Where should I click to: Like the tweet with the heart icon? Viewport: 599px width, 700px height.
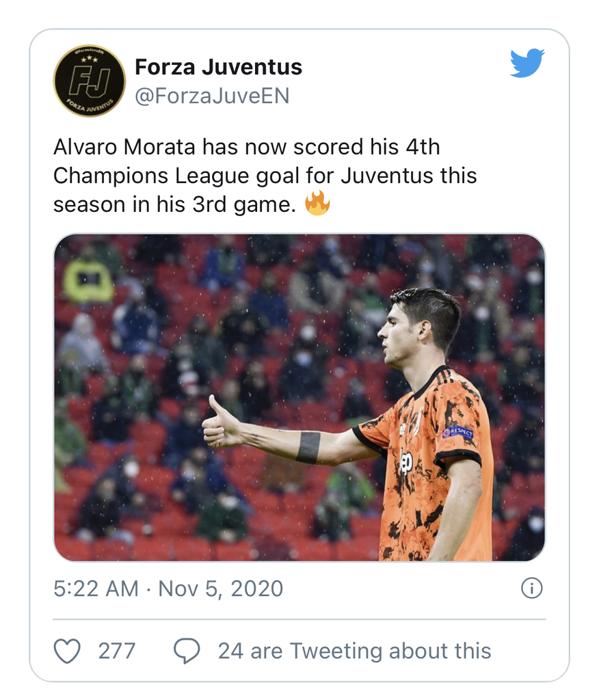click(x=67, y=651)
